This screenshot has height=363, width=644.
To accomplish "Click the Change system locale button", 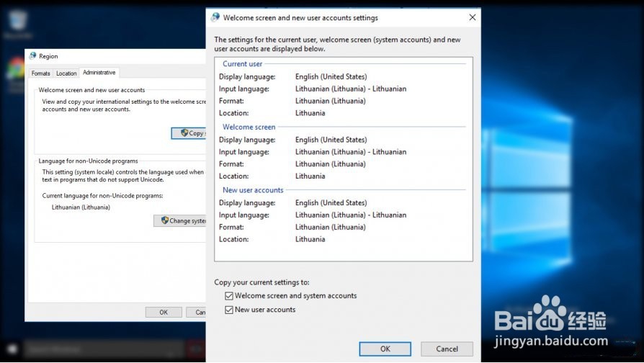I will 180,220.
